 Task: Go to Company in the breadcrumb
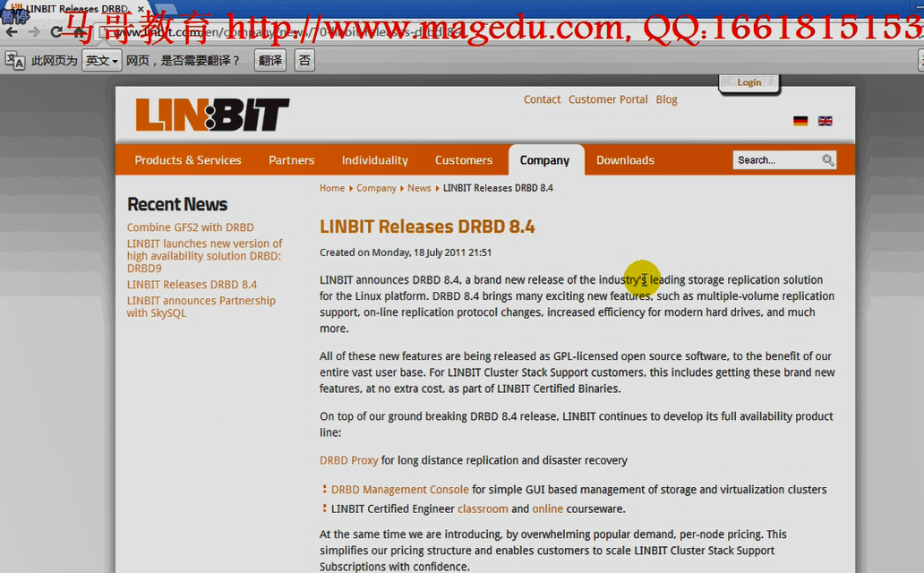(376, 188)
